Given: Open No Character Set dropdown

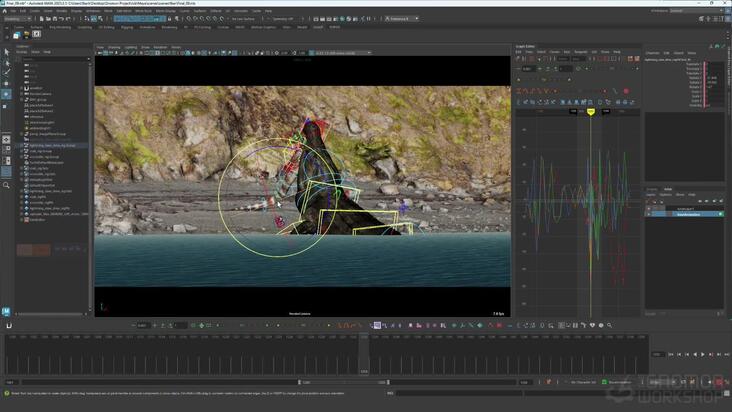Looking at the screenshot, I should coord(584,382).
